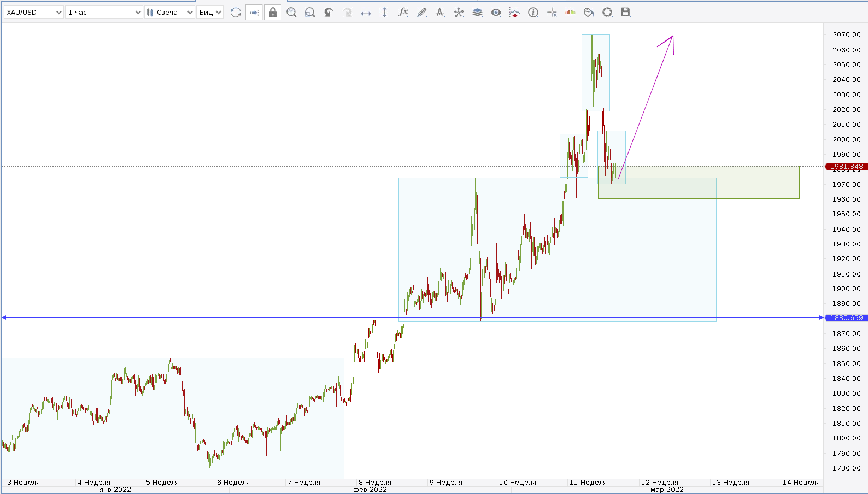Click the info circle icon
The image size is (868, 494).
533,12
